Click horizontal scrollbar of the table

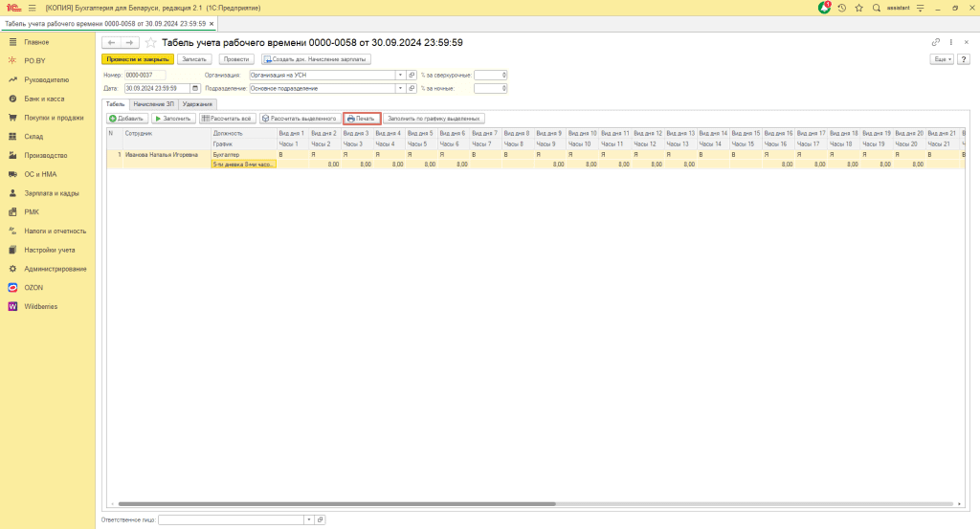pos(337,504)
